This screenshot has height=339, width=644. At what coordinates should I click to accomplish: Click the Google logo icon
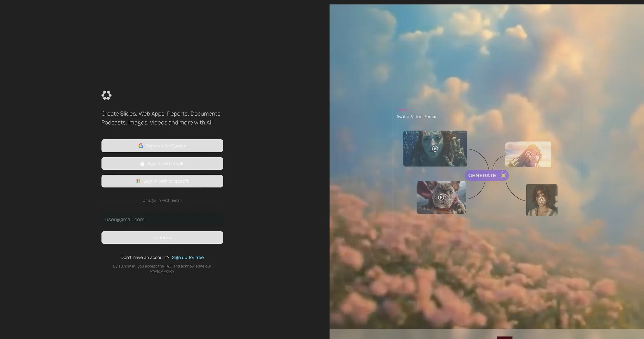[x=141, y=146]
